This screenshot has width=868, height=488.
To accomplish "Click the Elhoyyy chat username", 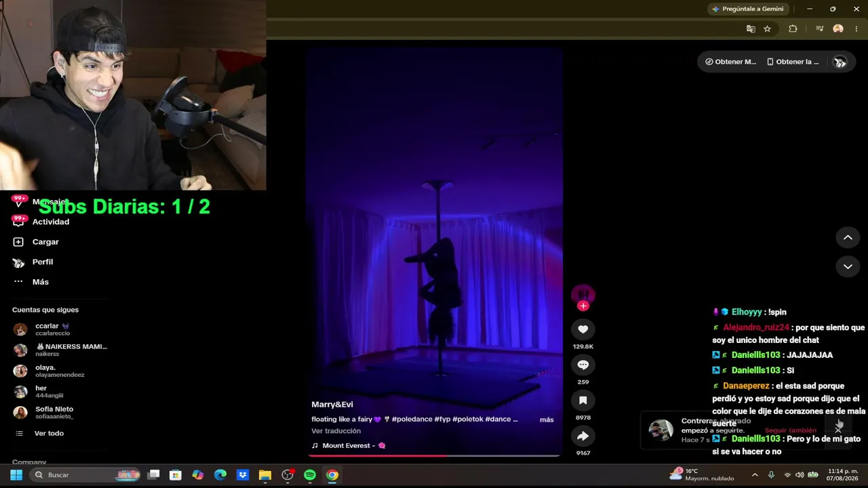I will [x=747, y=312].
